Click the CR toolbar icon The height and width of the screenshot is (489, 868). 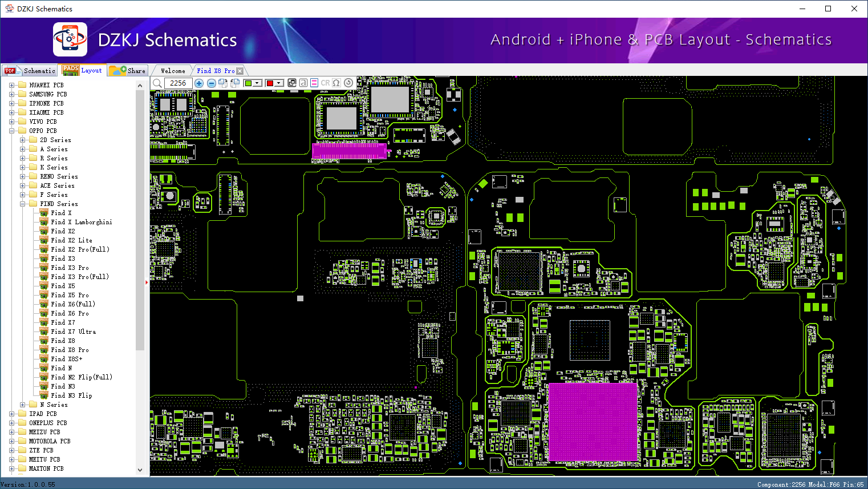tap(325, 83)
